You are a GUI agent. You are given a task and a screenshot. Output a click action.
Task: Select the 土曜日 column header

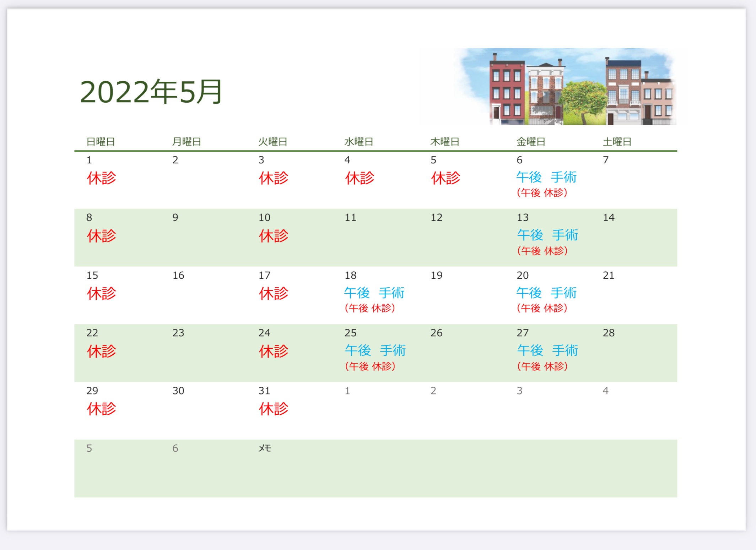[x=617, y=142]
